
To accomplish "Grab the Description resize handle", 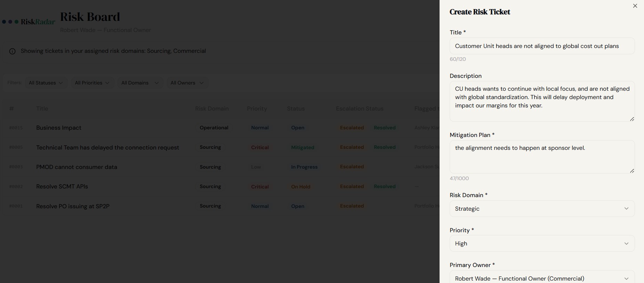I will [x=632, y=119].
